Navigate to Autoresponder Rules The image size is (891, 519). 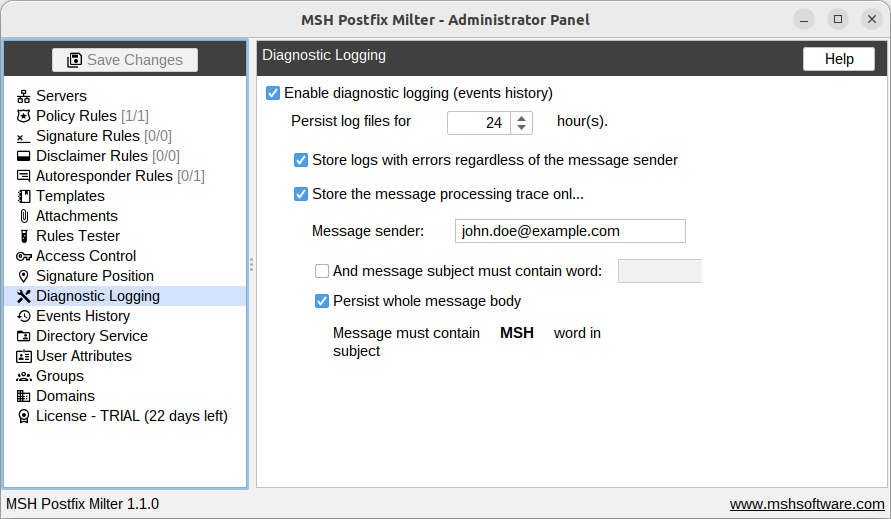(x=120, y=176)
